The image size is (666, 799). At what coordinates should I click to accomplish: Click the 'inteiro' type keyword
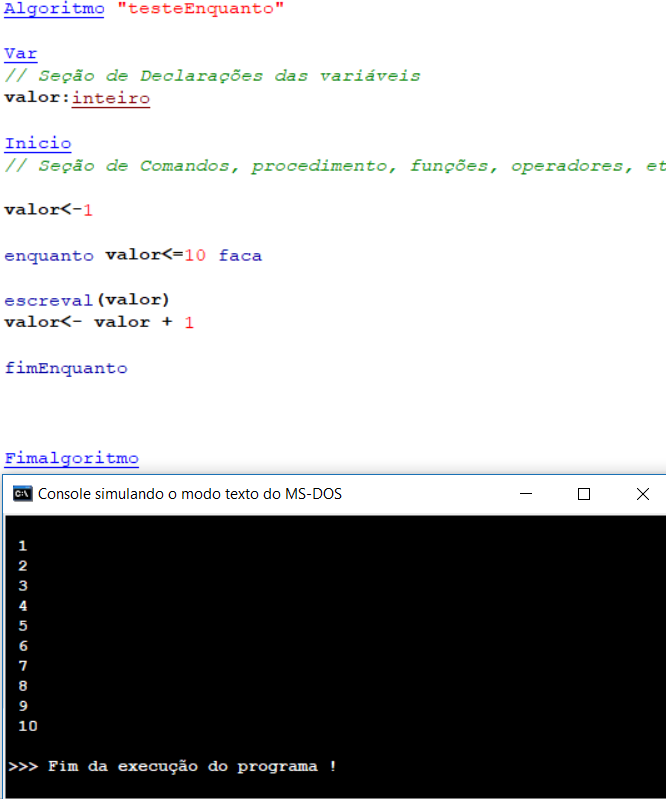111,98
